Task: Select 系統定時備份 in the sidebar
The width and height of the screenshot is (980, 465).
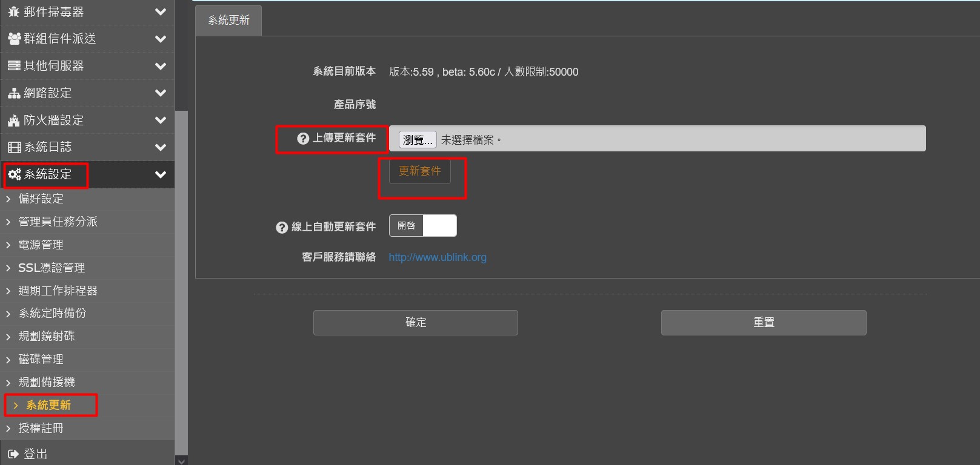Action: click(x=52, y=313)
